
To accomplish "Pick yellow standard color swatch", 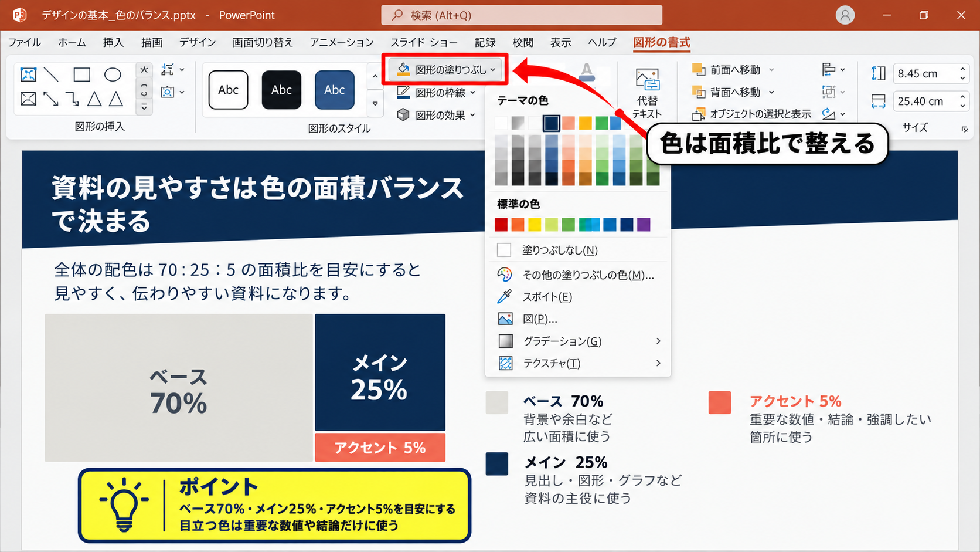I will pos(535,225).
